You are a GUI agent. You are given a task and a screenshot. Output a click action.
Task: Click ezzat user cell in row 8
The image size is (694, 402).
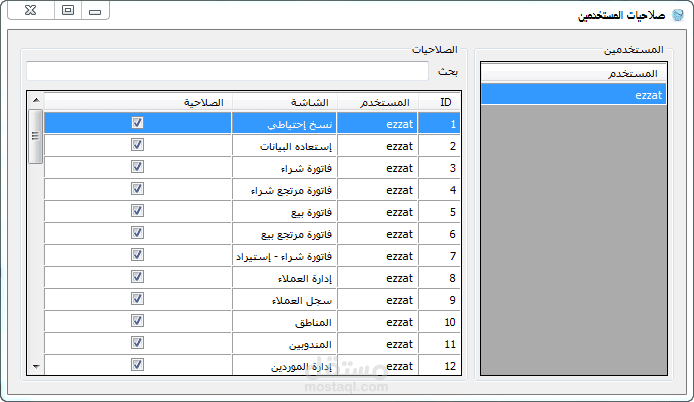pyautogui.click(x=378, y=278)
